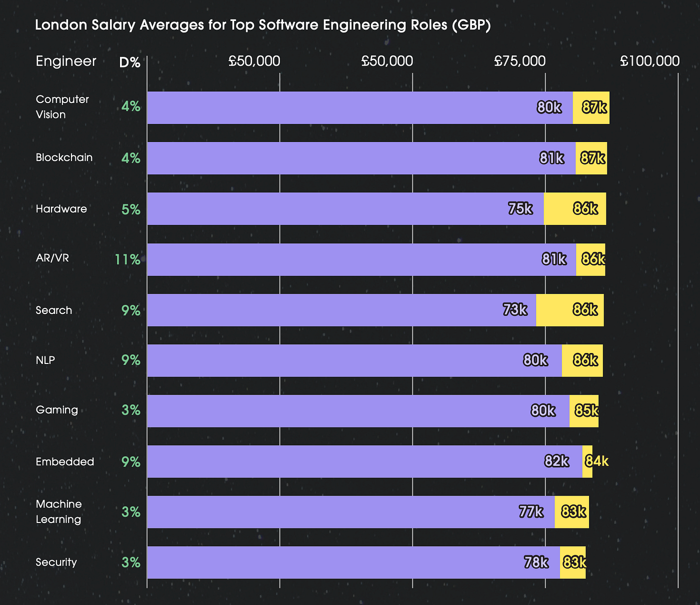Image resolution: width=700 pixels, height=605 pixels.
Task: Click the Engineer column header
Action: pos(66,61)
